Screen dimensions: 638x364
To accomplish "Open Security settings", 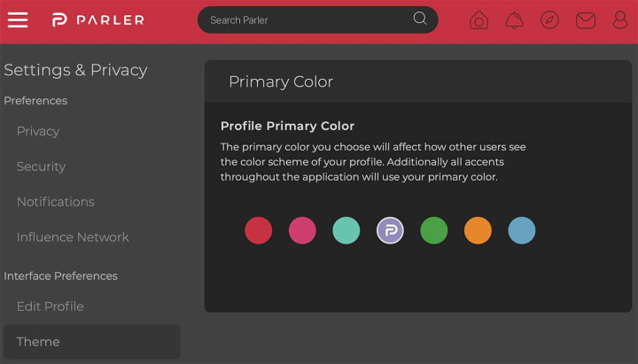I will click(41, 167).
